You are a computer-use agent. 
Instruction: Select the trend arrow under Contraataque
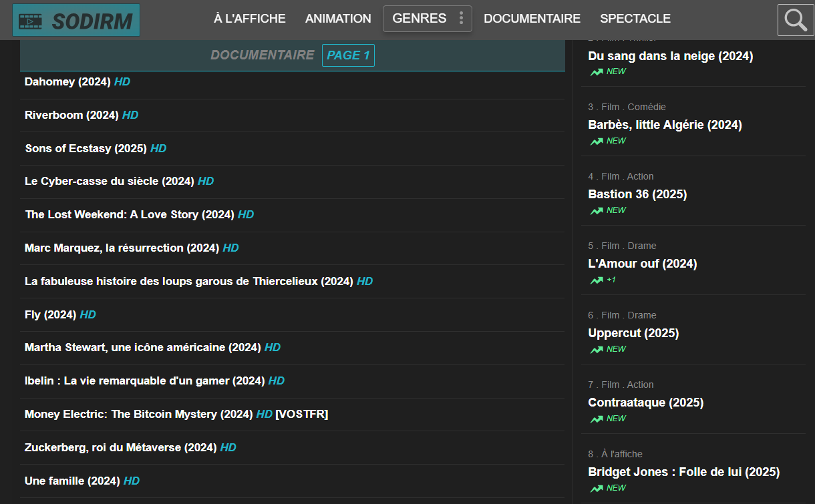pos(595,419)
